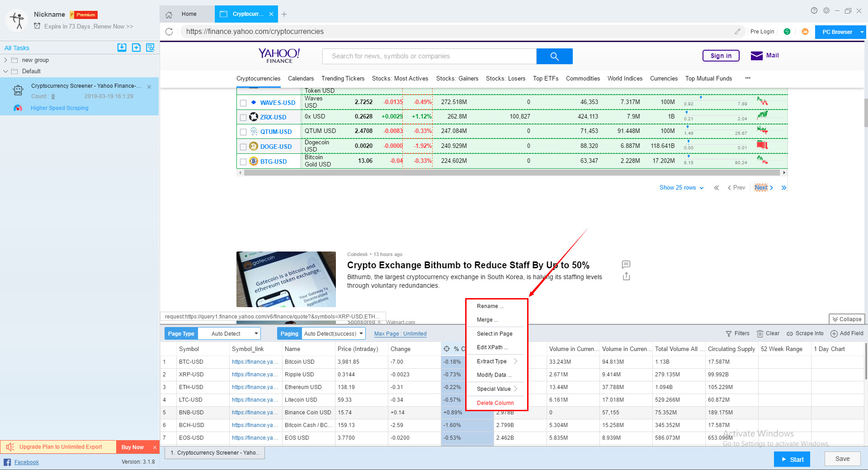
Task: Click the Scrape Into link icon
Action: (x=790, y=334)
